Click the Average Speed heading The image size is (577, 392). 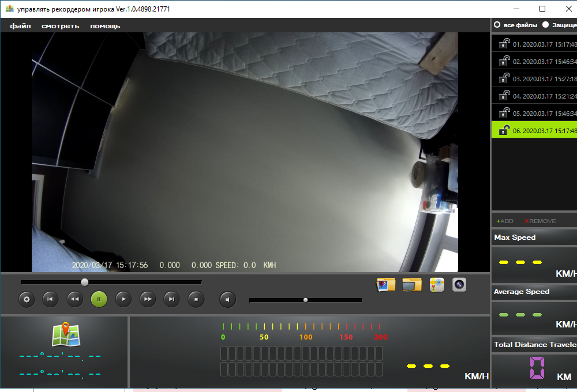(x=522, y=292)
